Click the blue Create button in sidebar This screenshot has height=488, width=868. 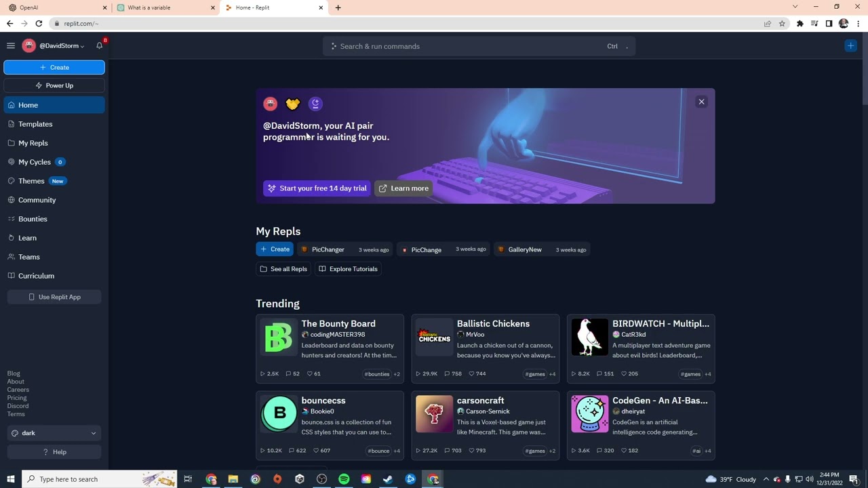point(54,67)
